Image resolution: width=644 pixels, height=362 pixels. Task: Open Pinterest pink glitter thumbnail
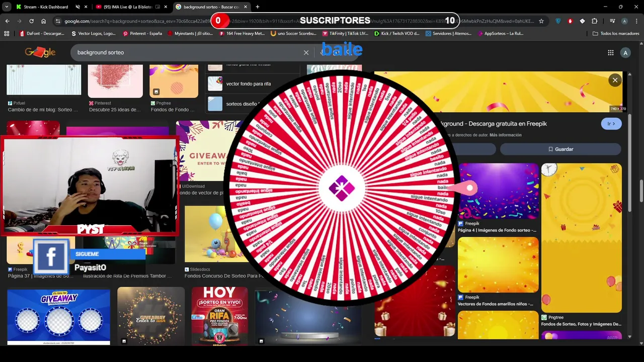pos(115,81)
